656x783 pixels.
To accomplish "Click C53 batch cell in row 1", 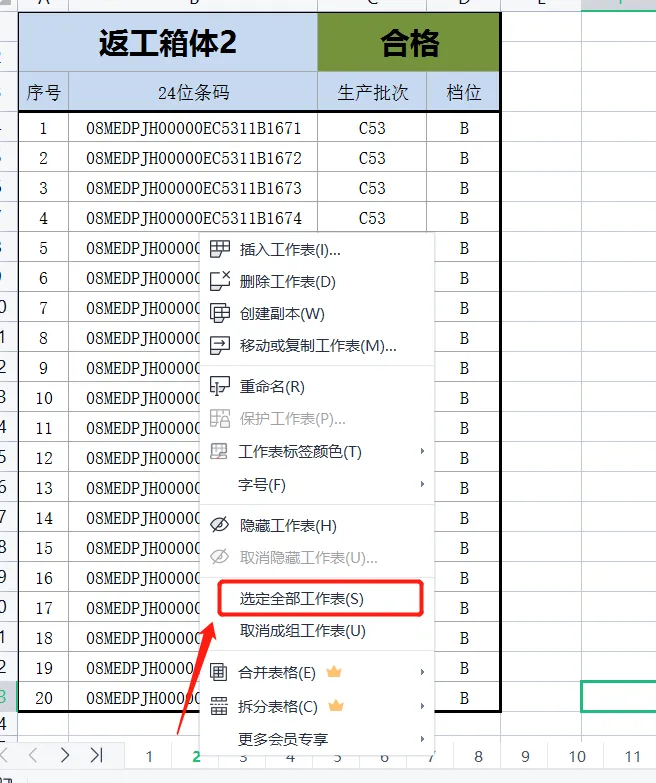I will coord(372,128).
